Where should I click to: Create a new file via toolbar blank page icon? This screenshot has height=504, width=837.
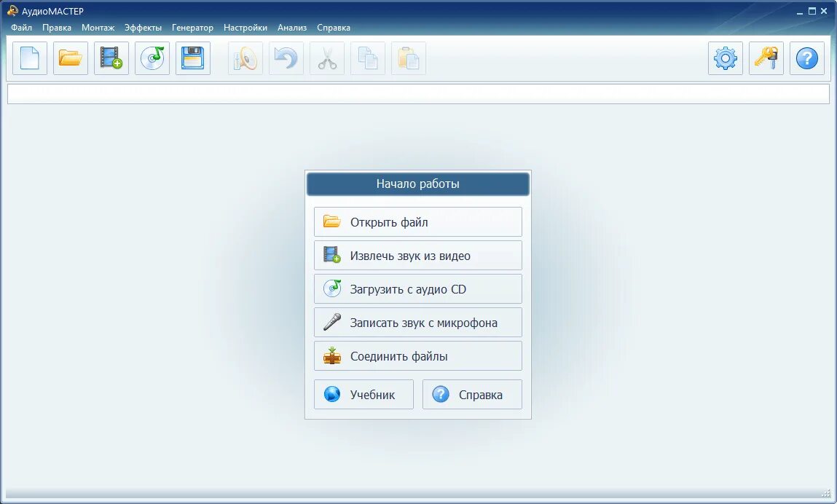[30, 58]
